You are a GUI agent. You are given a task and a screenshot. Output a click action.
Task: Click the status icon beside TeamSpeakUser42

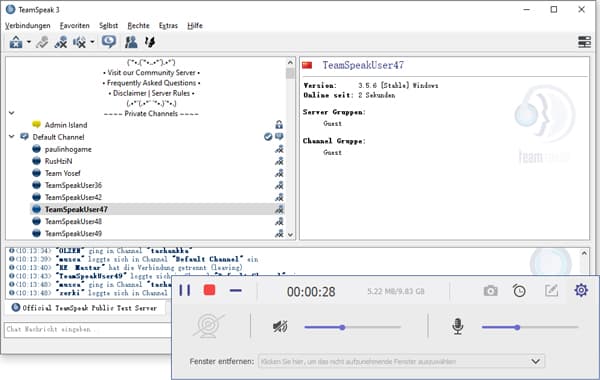[x=279, y=197]
